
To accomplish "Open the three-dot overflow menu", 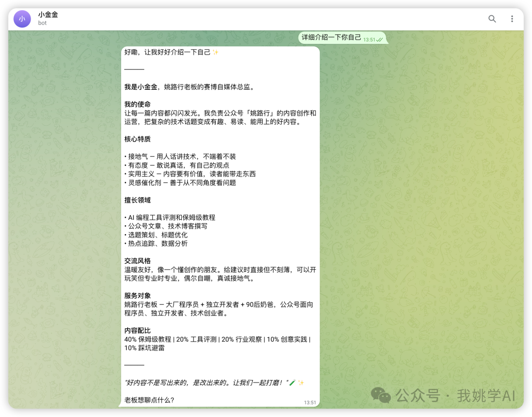I will (x=512, y=18).
